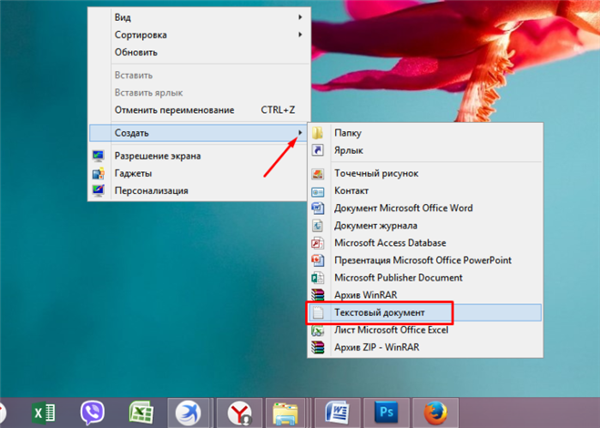
Task: Open the Сортировка menu entry
Action: [198, 35]
